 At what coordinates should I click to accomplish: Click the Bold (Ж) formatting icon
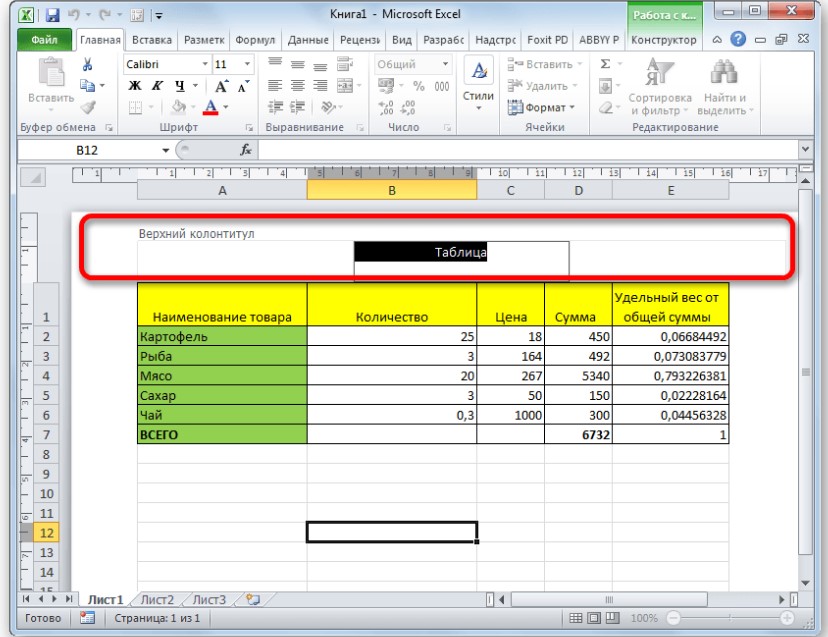click(135, 86)
